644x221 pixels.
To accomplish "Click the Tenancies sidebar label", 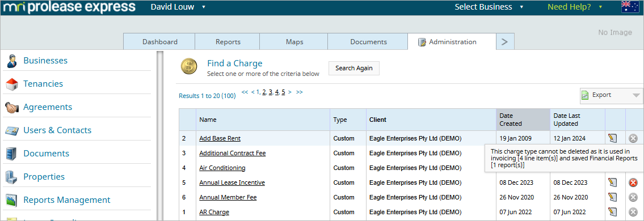I will point(43,84).
